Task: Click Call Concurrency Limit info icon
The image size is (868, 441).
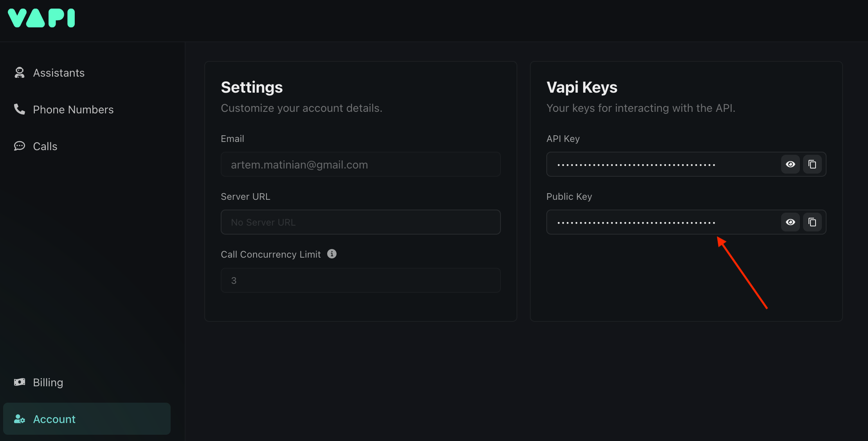Action: [x=332, y=254]
